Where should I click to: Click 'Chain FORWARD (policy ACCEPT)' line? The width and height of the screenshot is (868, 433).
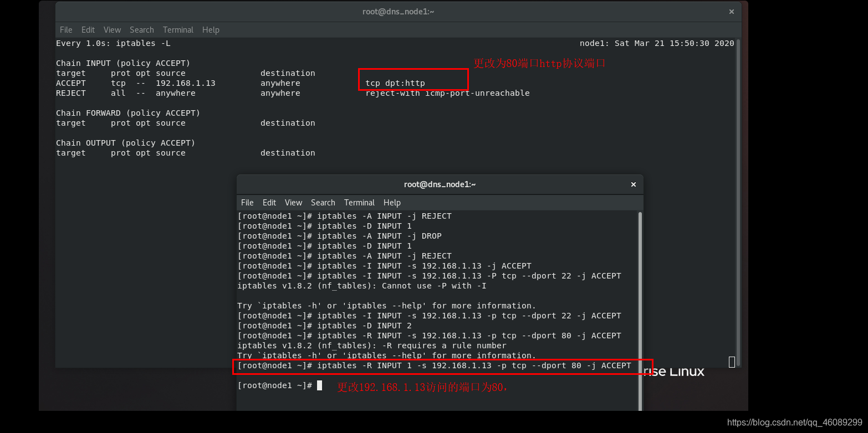128,113
